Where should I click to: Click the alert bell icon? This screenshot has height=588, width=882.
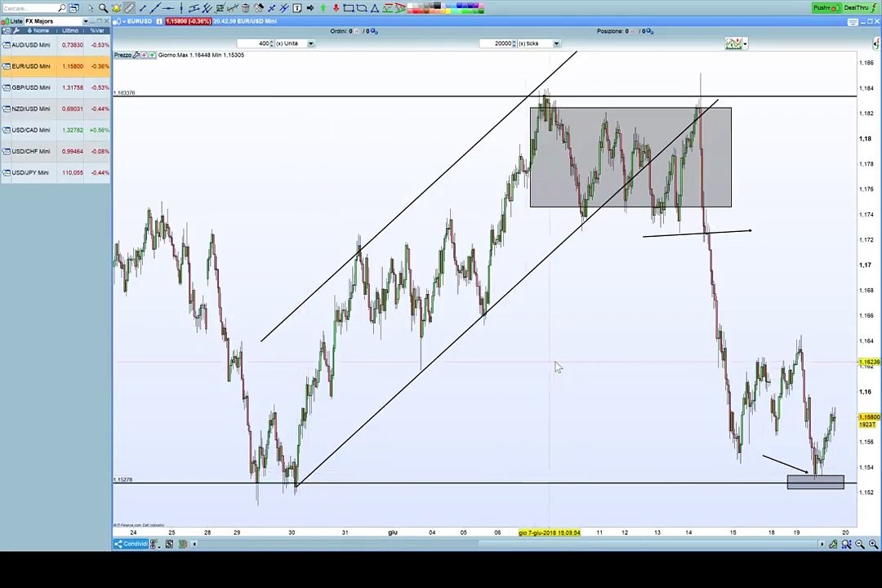(x=116, y=8)
